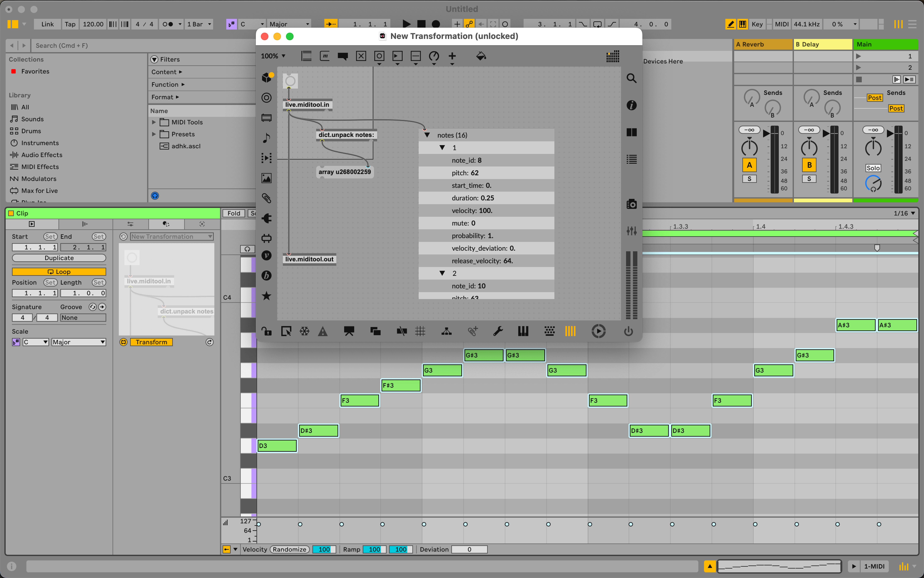Viewport: 924px width, 578px height.
Task: Toggle Max audio power button
Action: click(x=628, y=331)
